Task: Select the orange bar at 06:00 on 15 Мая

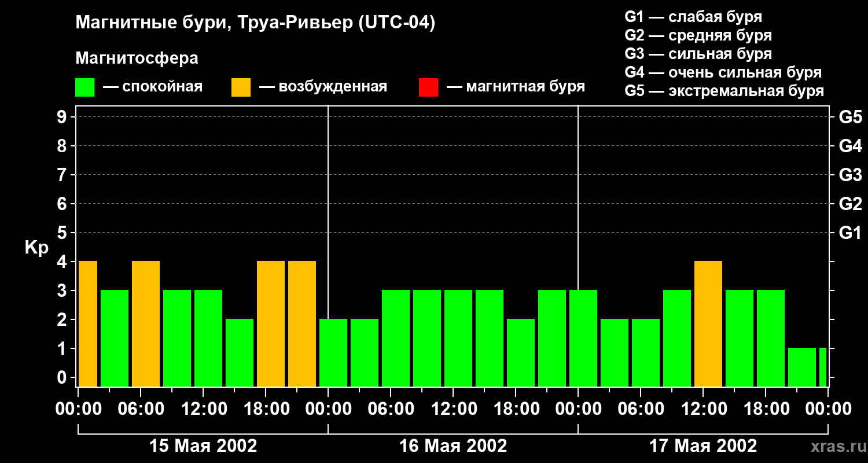Action: click(146, 324)
